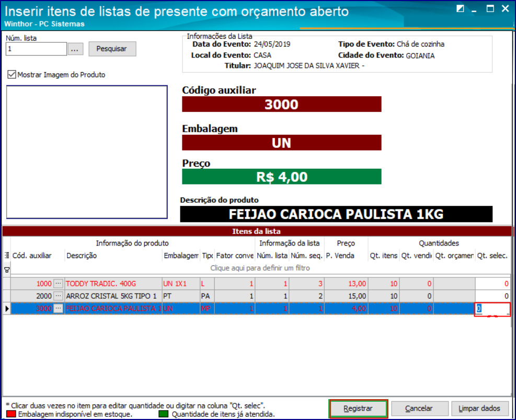Sort by Núm. seq. column header
The width and height of the screenshot is (516, 420).
pyautogui.click(x=306, y=255)
